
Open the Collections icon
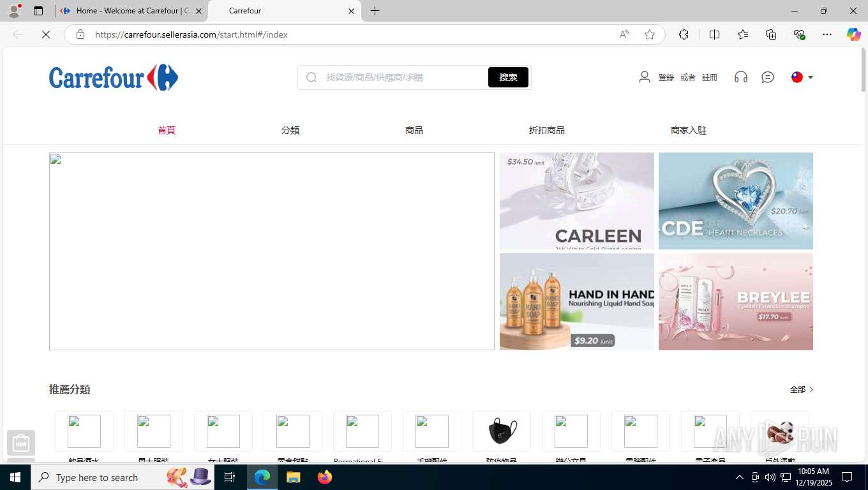pyautogui.click(x=771, y=34)
